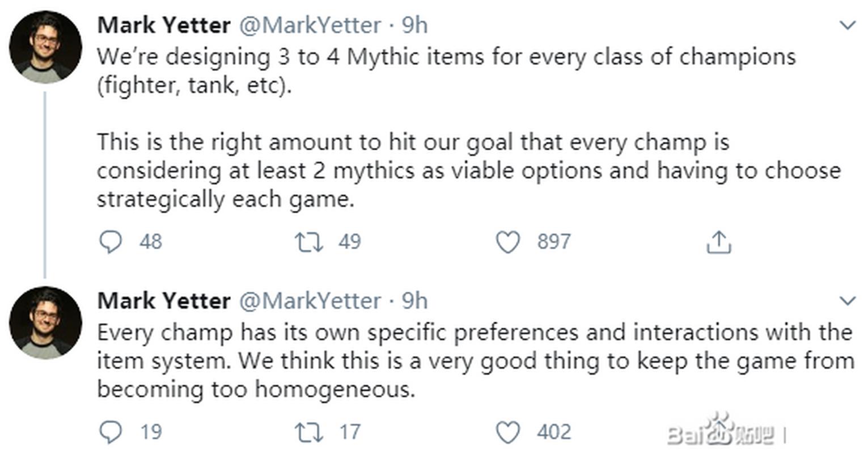Click Mark Yetter name on first tweet

click(164, 26)
